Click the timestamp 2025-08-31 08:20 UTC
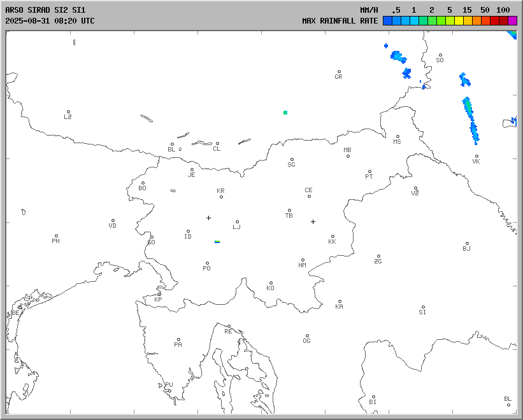523x420 pixels. 50,21
